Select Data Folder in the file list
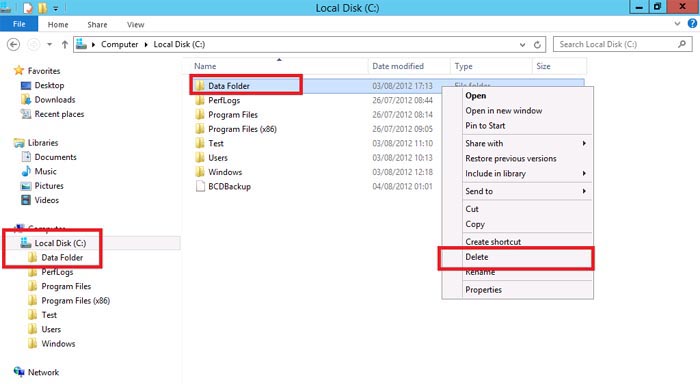 click(x=229, y=86)
